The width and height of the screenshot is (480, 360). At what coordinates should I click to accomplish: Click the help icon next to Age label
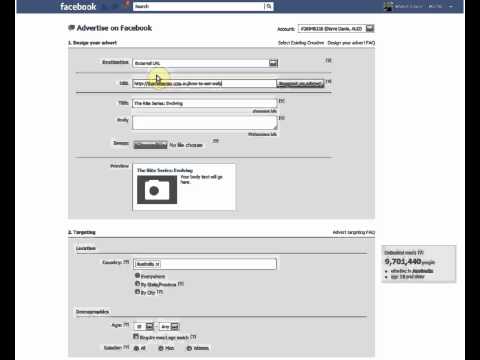(x=126, y=324)
